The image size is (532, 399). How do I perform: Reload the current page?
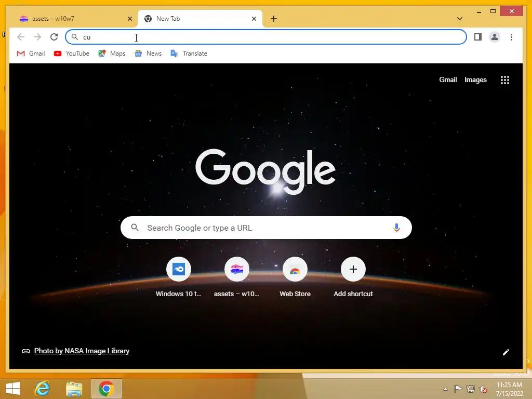[x=54, y=37]
